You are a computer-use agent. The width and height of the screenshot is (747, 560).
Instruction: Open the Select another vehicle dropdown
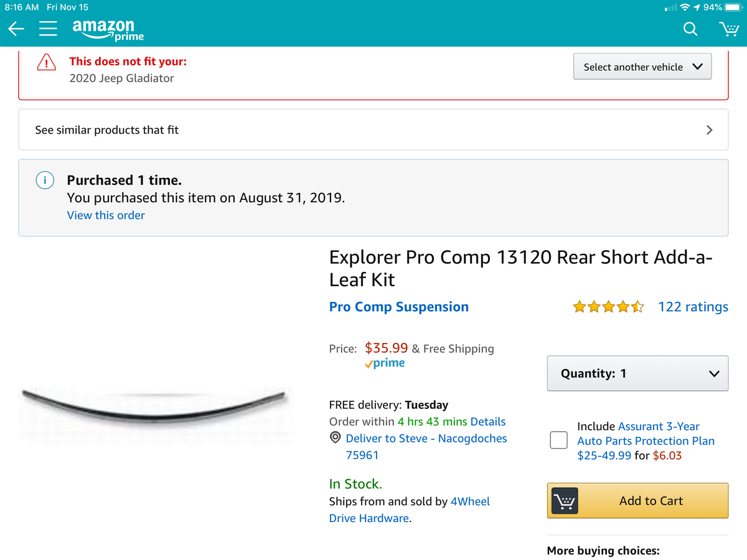642,67
